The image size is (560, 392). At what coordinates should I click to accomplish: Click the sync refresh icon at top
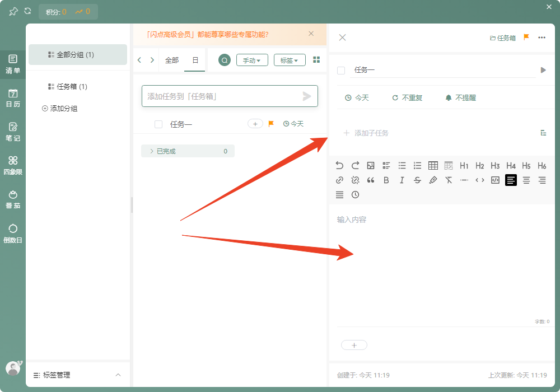(27, 10)
